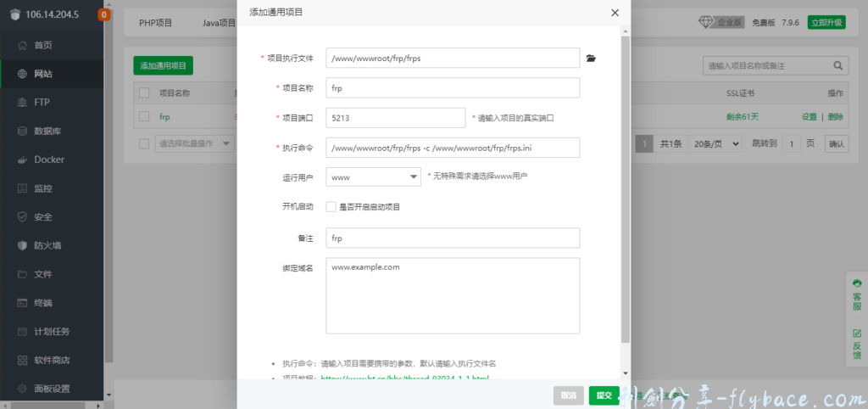Image resolution: width=868 pixels, height=409 pixels.
Task: Check the frp row checkbox
Action: click(x=144, y=116)
